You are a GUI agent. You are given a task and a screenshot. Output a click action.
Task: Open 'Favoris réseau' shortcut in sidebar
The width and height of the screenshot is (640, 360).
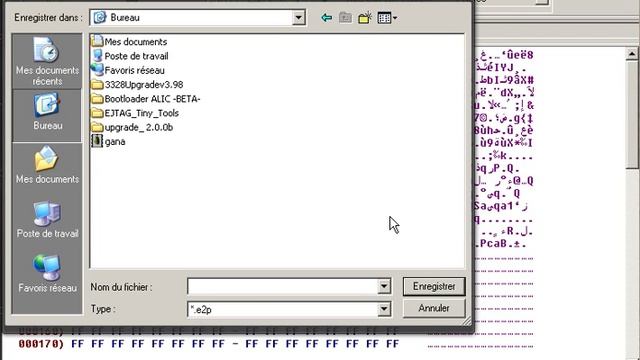47,273
